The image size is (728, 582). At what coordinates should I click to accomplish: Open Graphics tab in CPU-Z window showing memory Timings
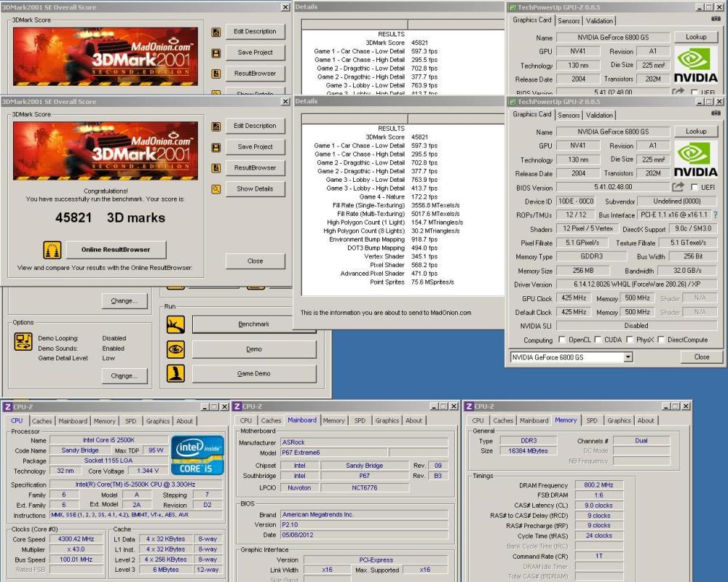(x=619, y=420)
